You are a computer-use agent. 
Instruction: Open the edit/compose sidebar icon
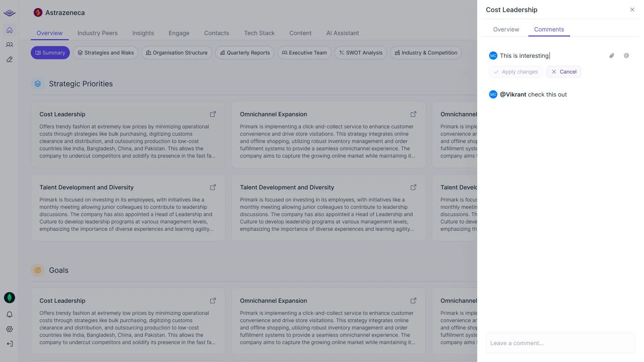tap(10, 59)
